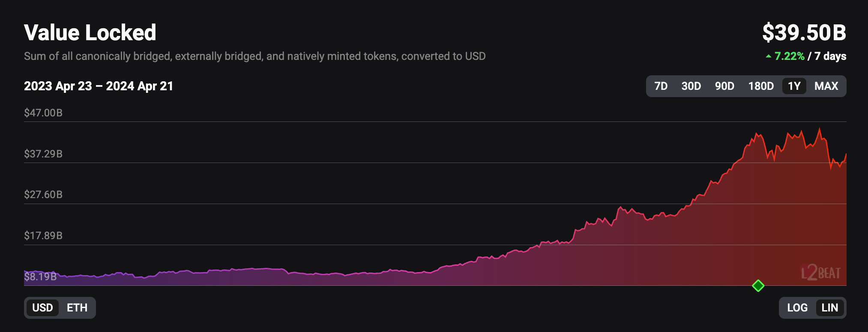This screenshot has width=868, height=332.
Task: Click the $47.00B axis label
Action: [x=43, y=113]
